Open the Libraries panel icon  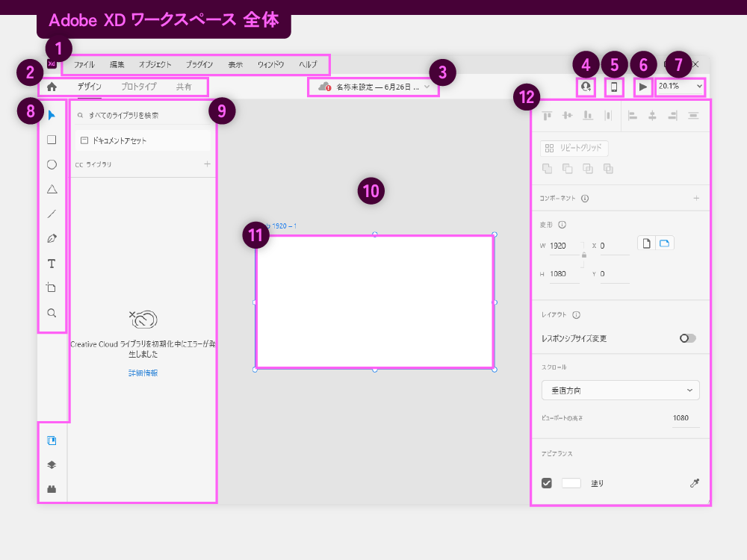[x=52, y=441]
